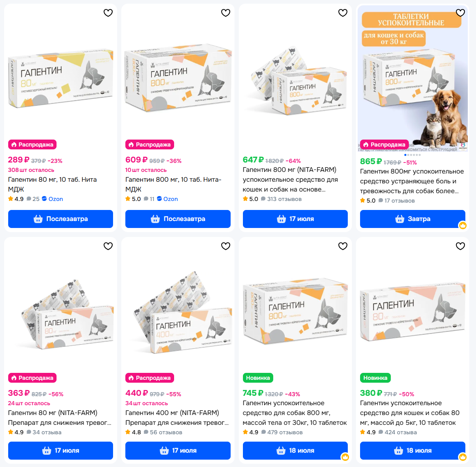
Task: Toggle heart on 609 ₽ Гапентин 800 мг
Action: pyautogui.click(x=226, y=13)
